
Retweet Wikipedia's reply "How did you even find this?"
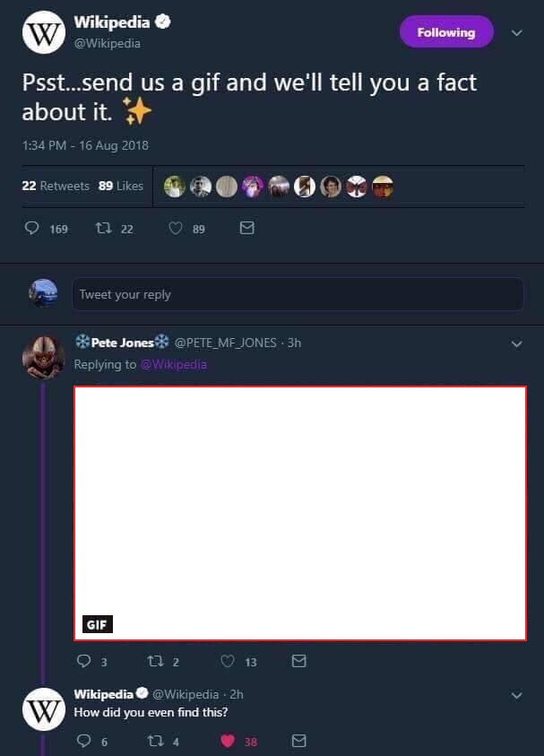(155, 741)
